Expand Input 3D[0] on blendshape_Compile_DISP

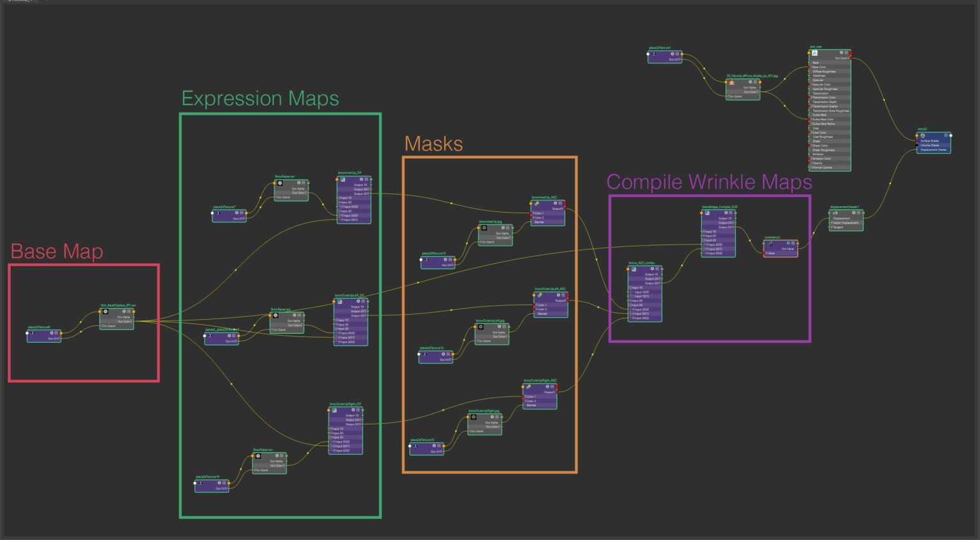pos(707,244)
